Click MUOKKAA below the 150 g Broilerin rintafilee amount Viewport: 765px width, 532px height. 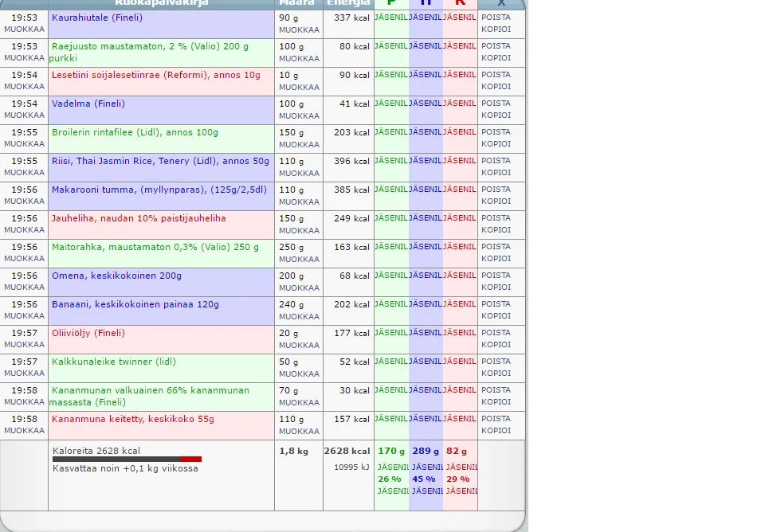tap(299, 144)
